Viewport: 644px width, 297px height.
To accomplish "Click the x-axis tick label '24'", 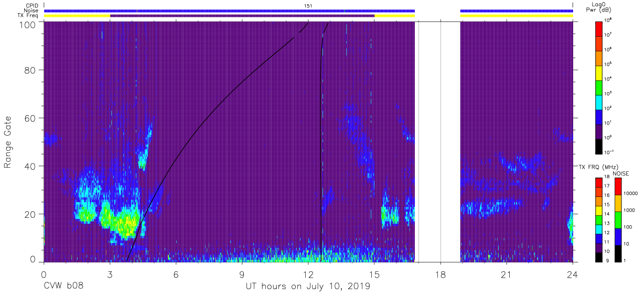I will tap(572, 274).
